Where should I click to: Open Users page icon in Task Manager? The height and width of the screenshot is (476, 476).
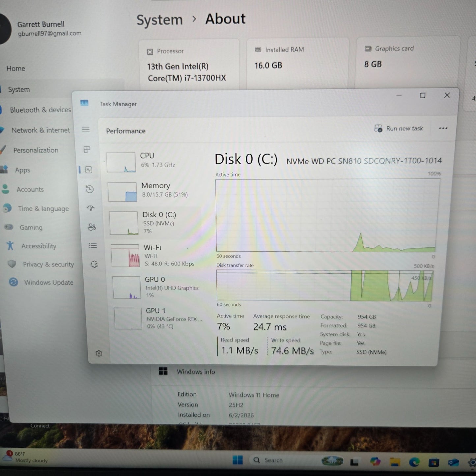click(92, 227)
